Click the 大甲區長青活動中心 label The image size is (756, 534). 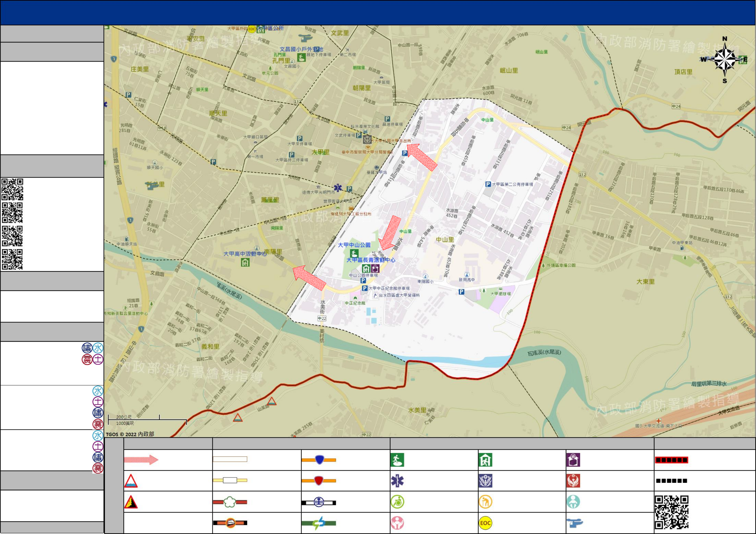[x=371, y=260]
